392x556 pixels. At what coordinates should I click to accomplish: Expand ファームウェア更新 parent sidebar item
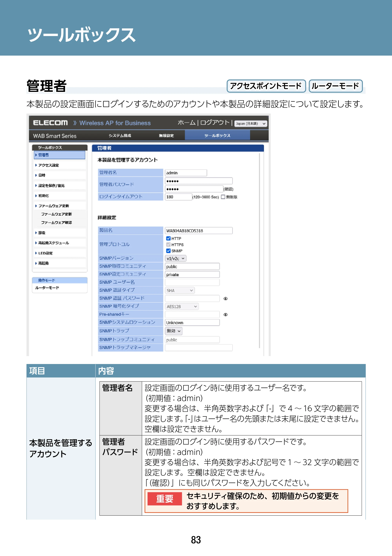(x=60, y=206)
